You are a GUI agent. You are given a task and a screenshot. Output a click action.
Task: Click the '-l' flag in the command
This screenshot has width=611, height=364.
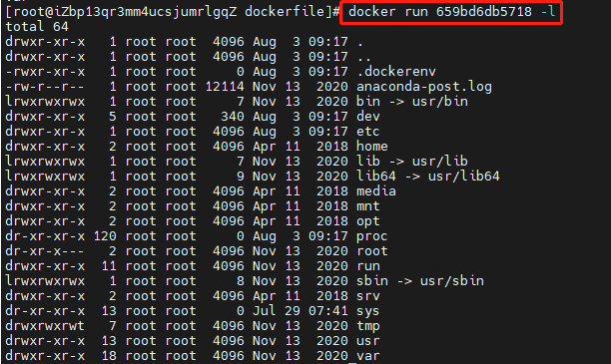tap(548, 12)
